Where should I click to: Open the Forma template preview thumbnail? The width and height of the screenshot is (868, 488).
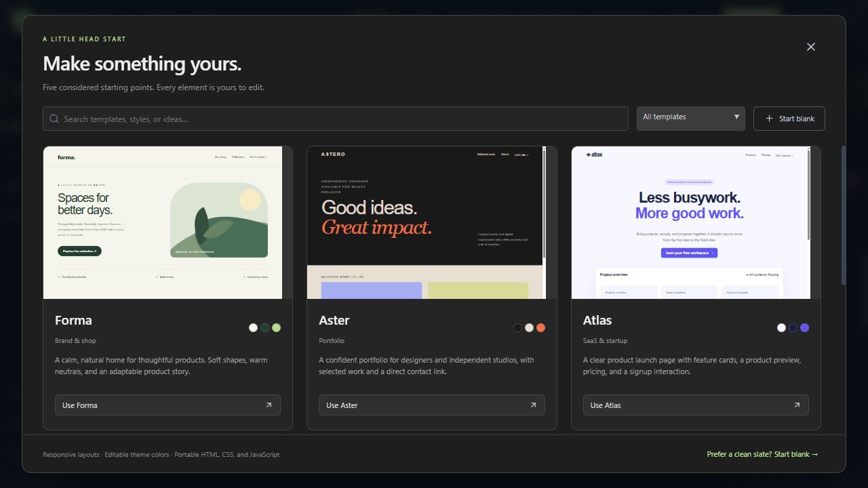click(167, 222)
